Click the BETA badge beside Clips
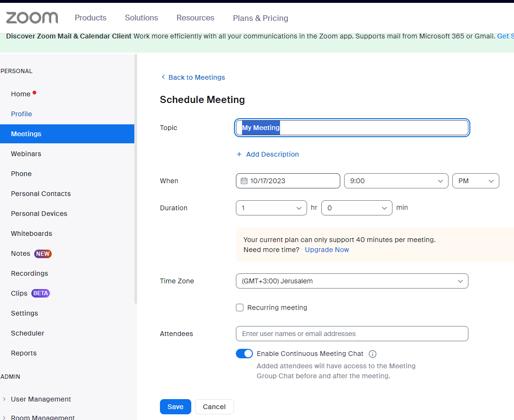This screenshot has width=514, height=420. pos(40,293)
